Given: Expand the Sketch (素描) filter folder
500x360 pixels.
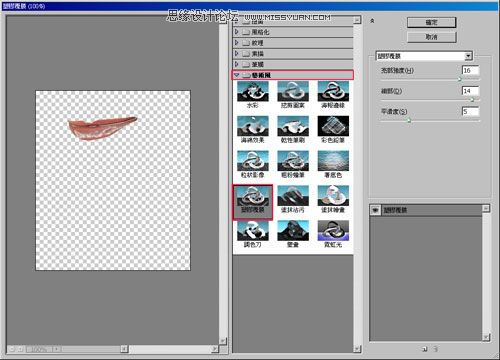Looking at the screenshot, I should point(236,53).
